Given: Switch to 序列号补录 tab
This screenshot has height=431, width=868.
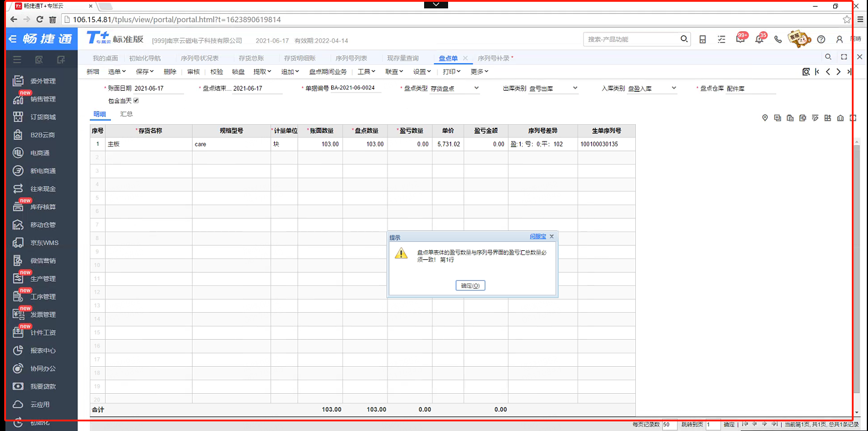Looking at the screenshot, I should coord(494,58).
